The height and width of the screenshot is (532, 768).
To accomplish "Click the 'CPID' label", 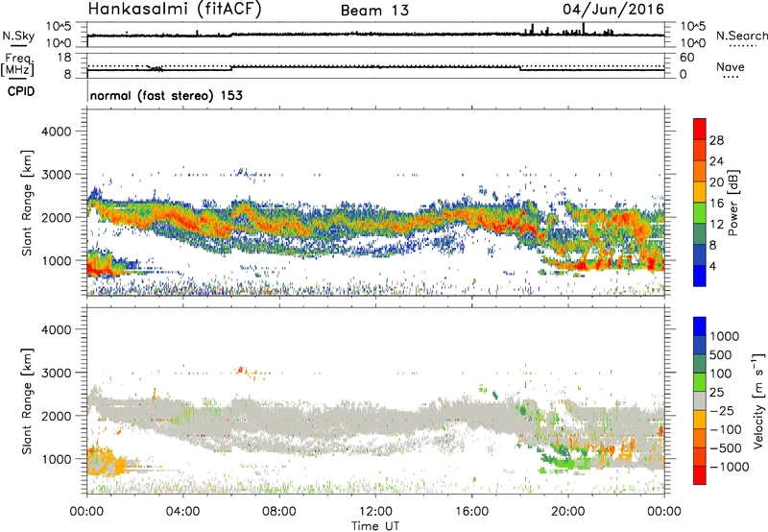I will tap(21, 91).
